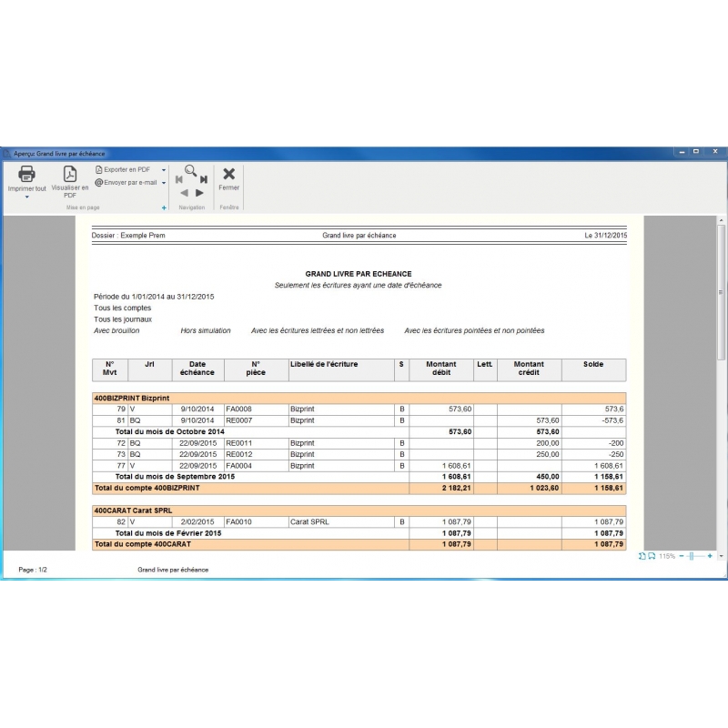
Task: Click the zoom slider handle
Action: pos(692,555)
